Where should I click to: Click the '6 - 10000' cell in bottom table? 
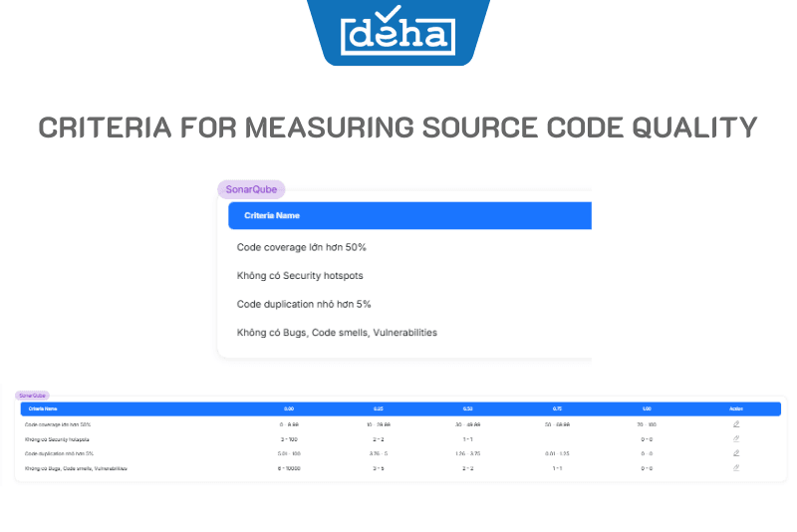[289, 468]
